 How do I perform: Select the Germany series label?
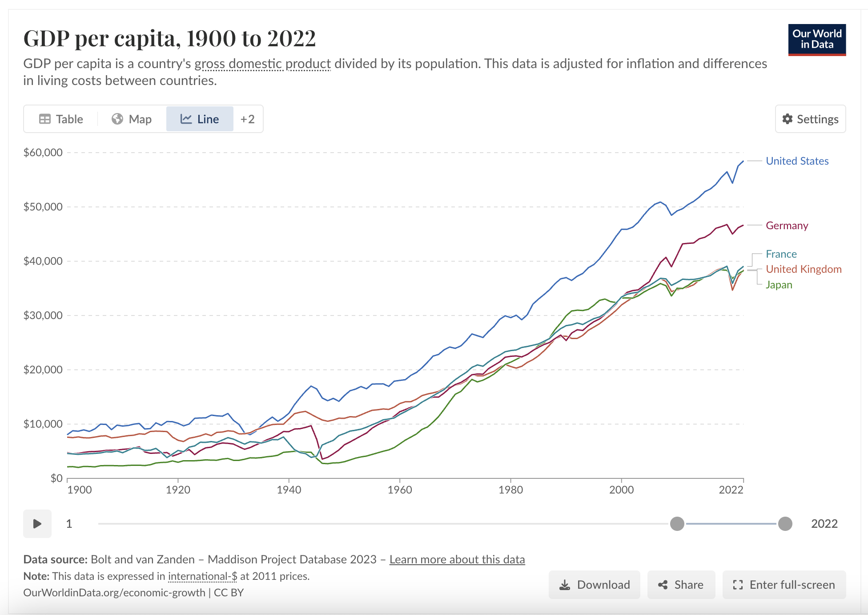(787, 226)
